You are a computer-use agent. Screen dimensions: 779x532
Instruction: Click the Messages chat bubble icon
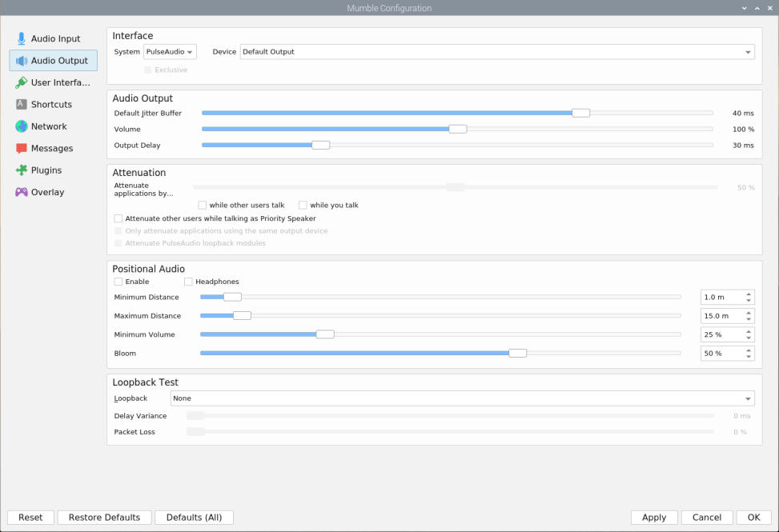click(x=22, y=149)
